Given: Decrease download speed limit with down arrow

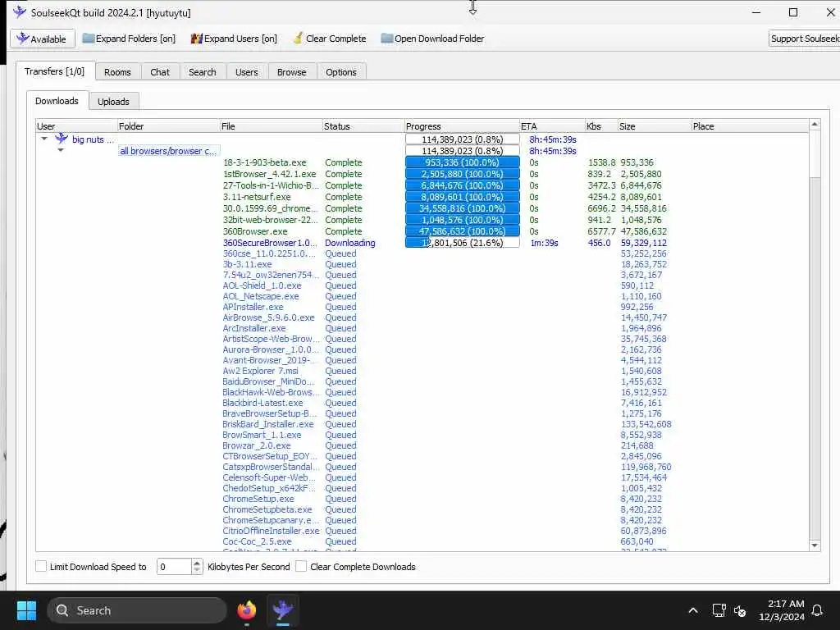Looking at the screenshot, I should click(197, 570).
